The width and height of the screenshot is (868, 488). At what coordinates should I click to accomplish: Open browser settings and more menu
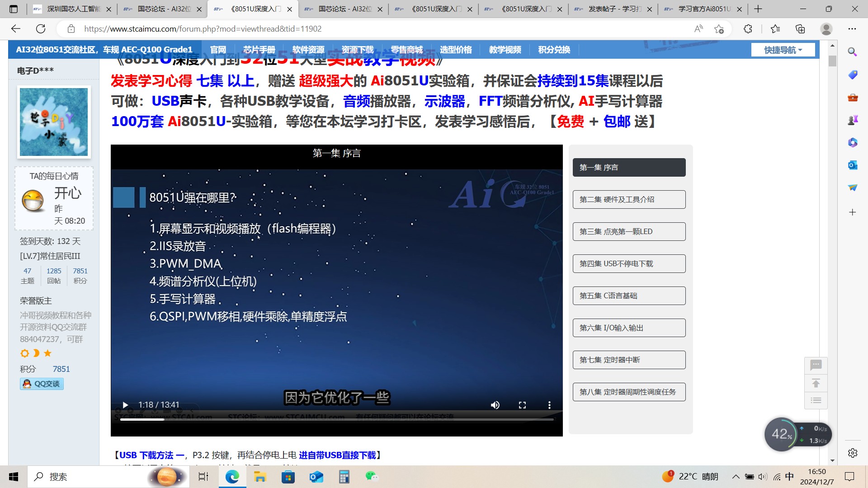click(x=852, y=29)
